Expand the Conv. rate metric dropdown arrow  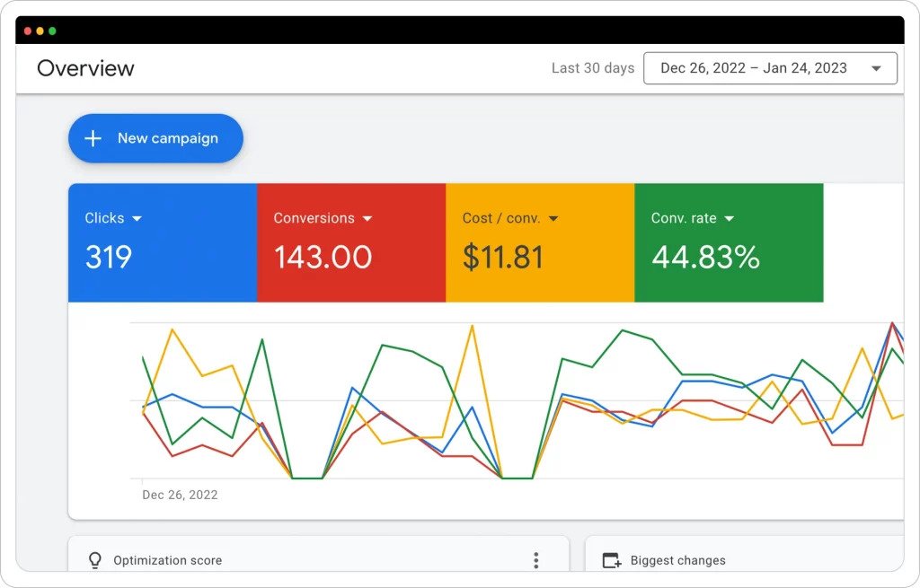730,218
